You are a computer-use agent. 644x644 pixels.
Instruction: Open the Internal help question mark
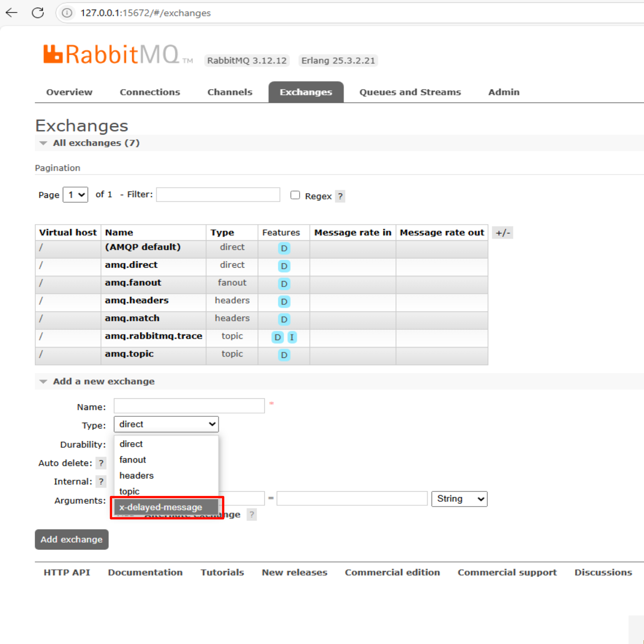coord(101,482)
